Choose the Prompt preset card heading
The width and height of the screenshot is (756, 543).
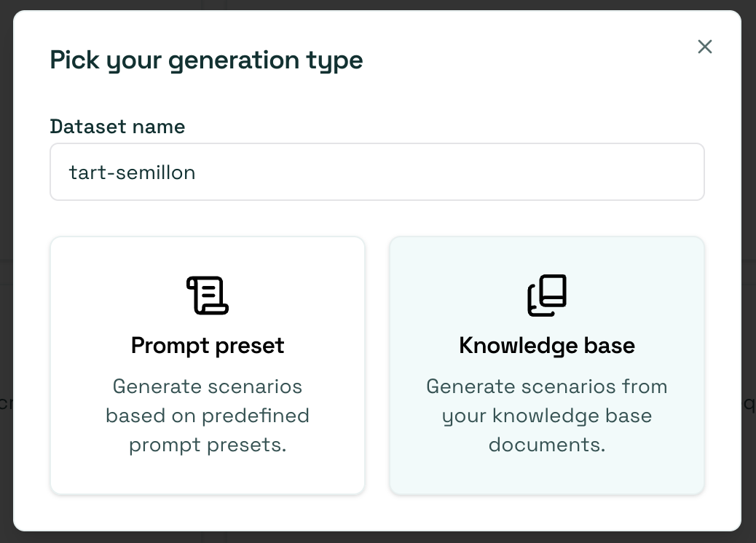click(x=208, y=346)
